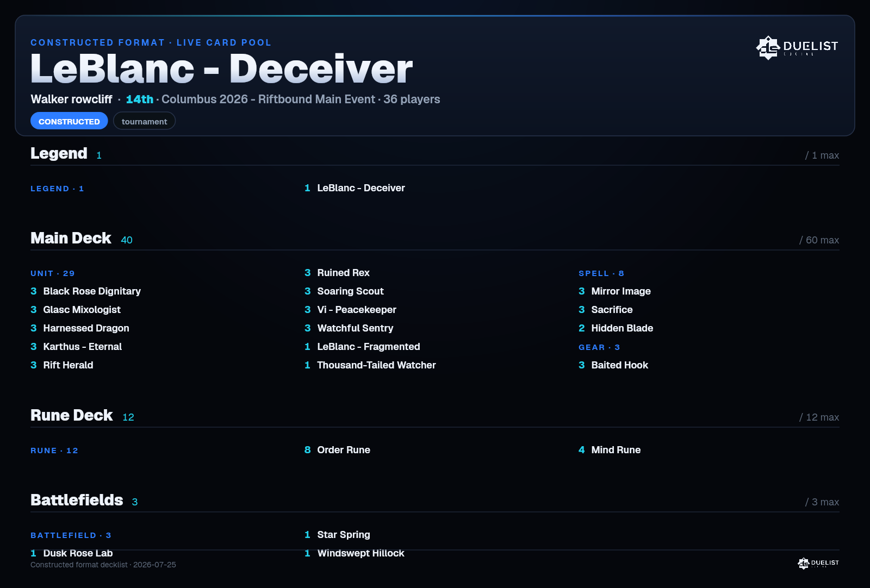Open the Star Spring battlefield

(x=337, y=535)
